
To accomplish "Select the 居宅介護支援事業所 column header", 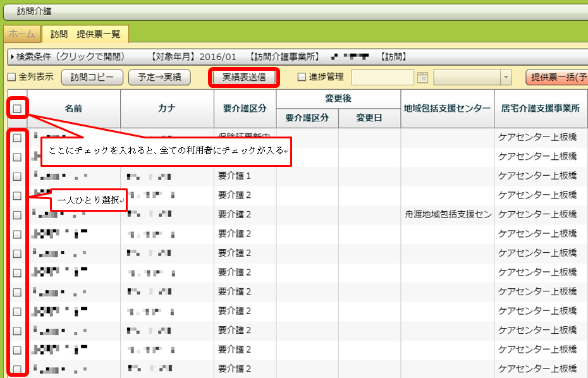I will point(541,108).
